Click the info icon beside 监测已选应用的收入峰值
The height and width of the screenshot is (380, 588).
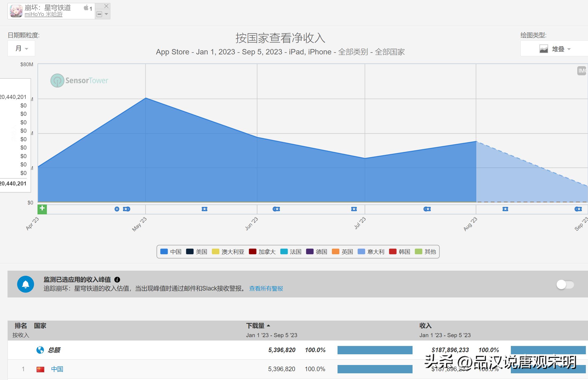117,280
